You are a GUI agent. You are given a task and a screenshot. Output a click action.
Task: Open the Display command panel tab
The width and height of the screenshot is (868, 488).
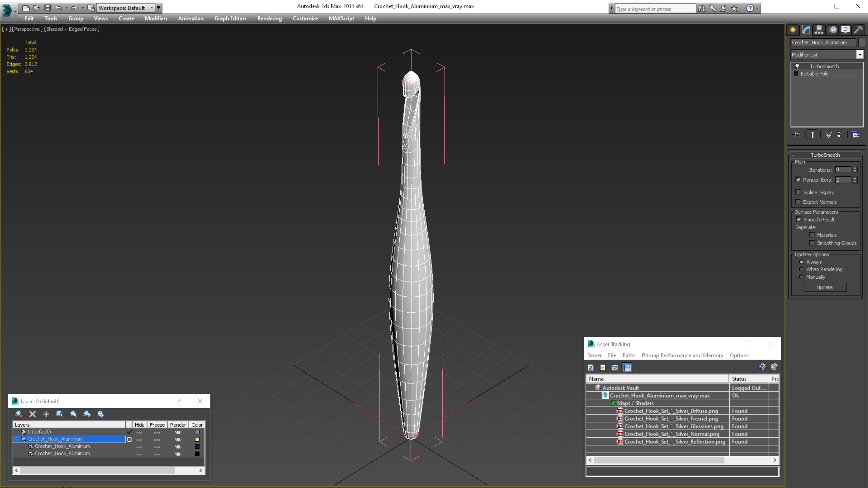(x=845, y=30)
